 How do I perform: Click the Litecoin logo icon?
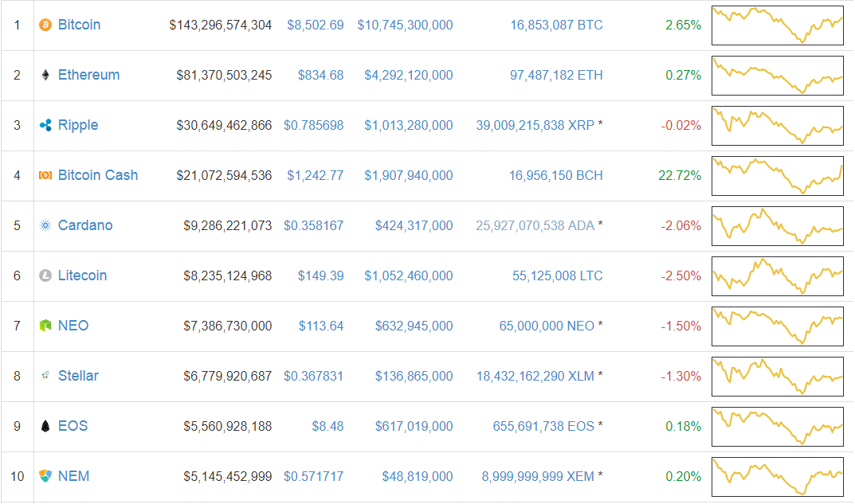(x=45, y=275)
